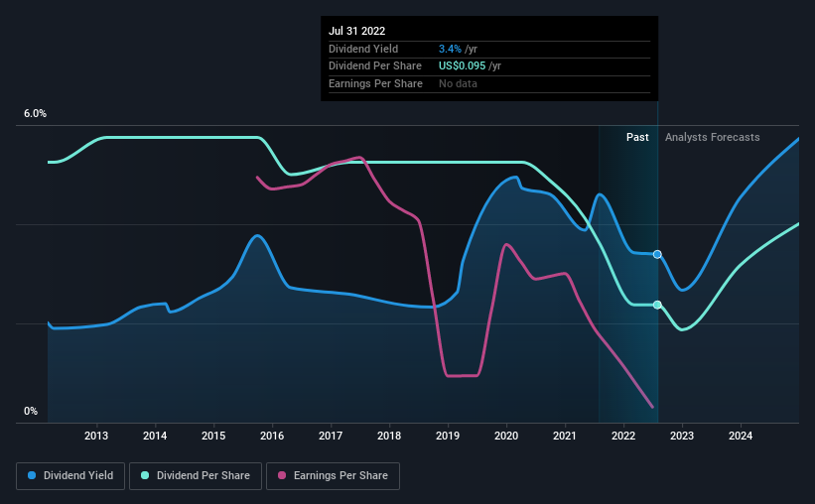Click the Dividend Yield row label in tooltip
Image resolution: width=815 pixels, height=504 pixels.
(363, 49)
